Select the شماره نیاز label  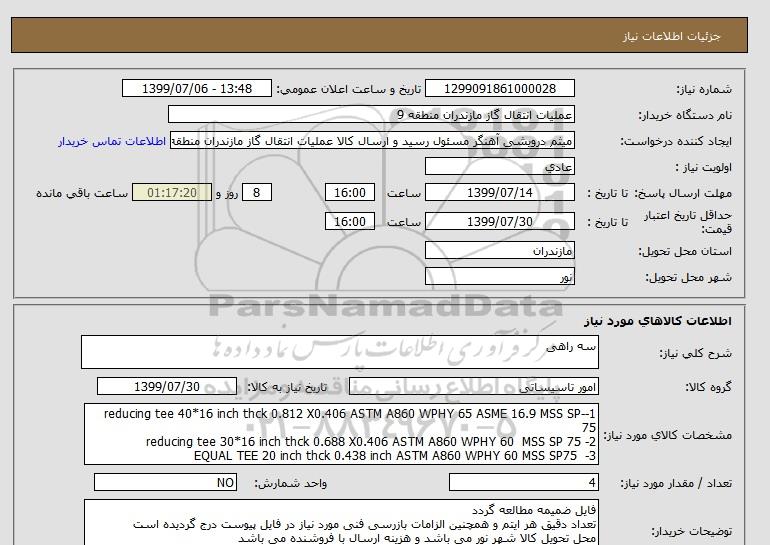coord(704,89)
